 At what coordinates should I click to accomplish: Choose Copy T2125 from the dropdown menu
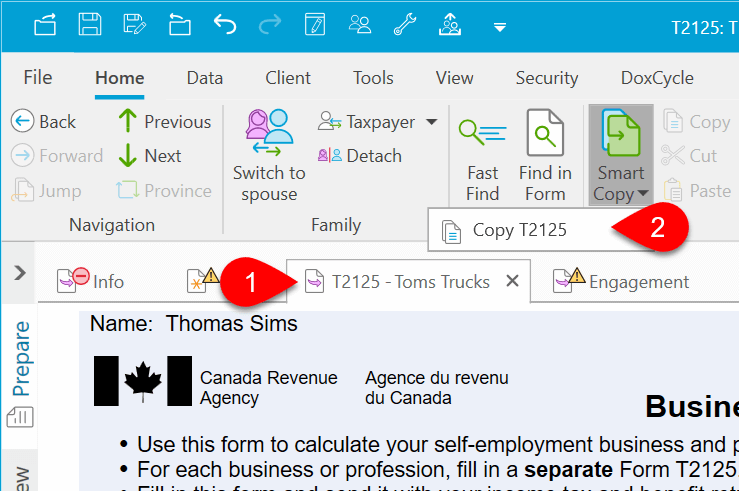(518, 230)
